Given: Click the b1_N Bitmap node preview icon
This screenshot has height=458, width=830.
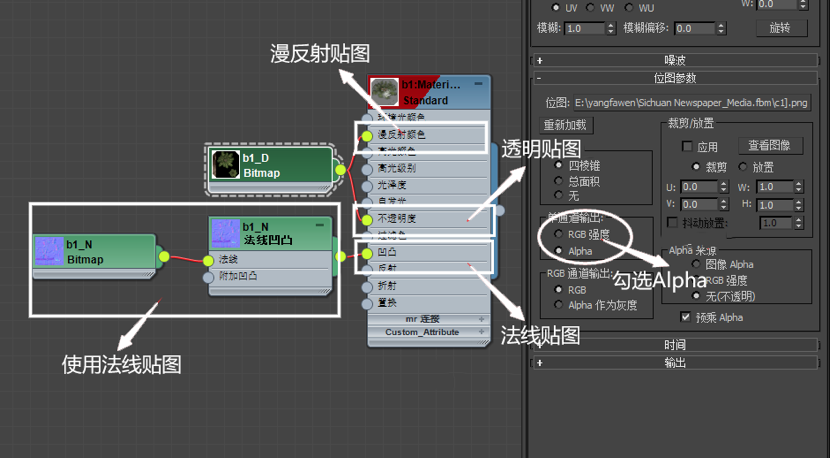Looking at the screenshot, I should (49, 251).
